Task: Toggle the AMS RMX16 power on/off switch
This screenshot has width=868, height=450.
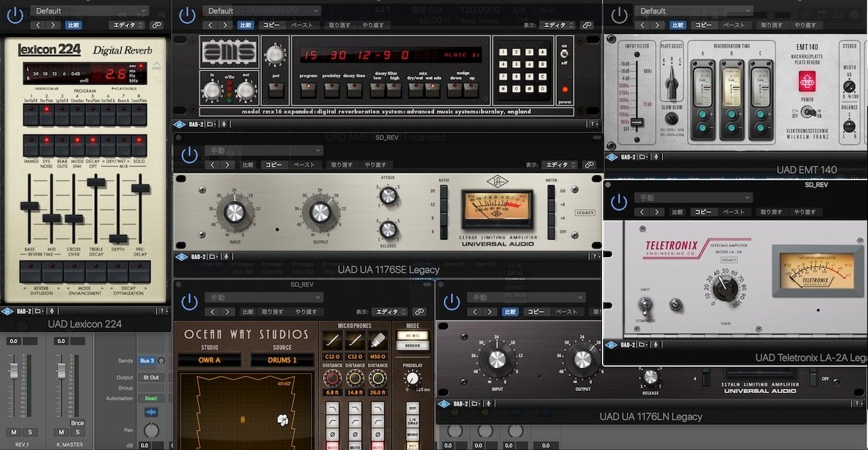Action: (566, 56)
